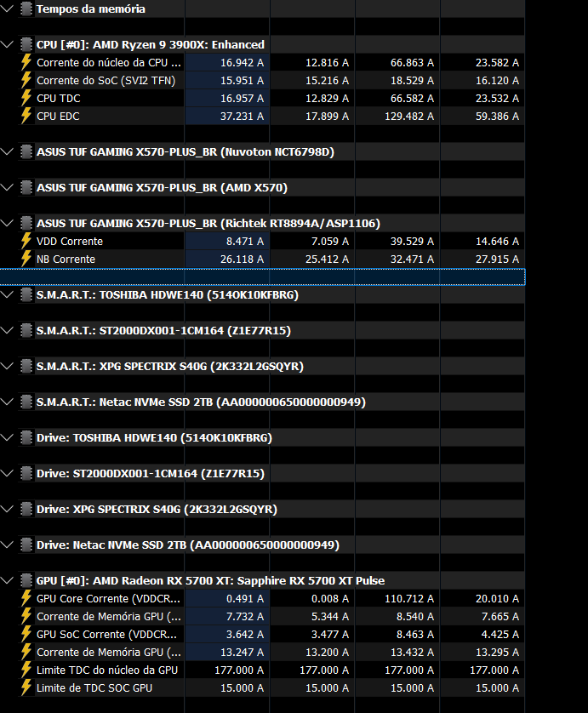Click GPU SoC Corrente lightning icon
This screenshot has height=713, width=588.
(x=26, y=635)
